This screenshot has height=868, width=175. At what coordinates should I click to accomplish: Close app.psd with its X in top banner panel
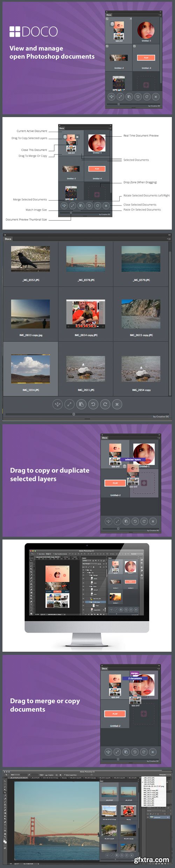pyautogui.click(x=131, y=19)
